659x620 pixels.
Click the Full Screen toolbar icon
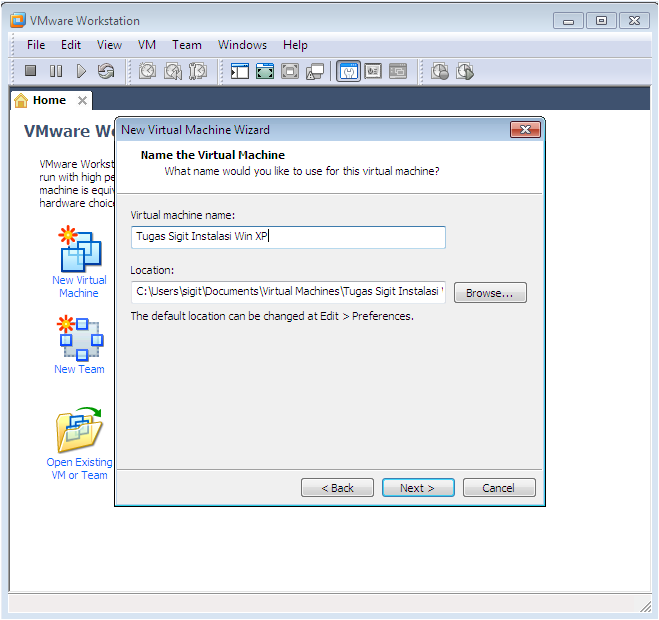[265, 71]
